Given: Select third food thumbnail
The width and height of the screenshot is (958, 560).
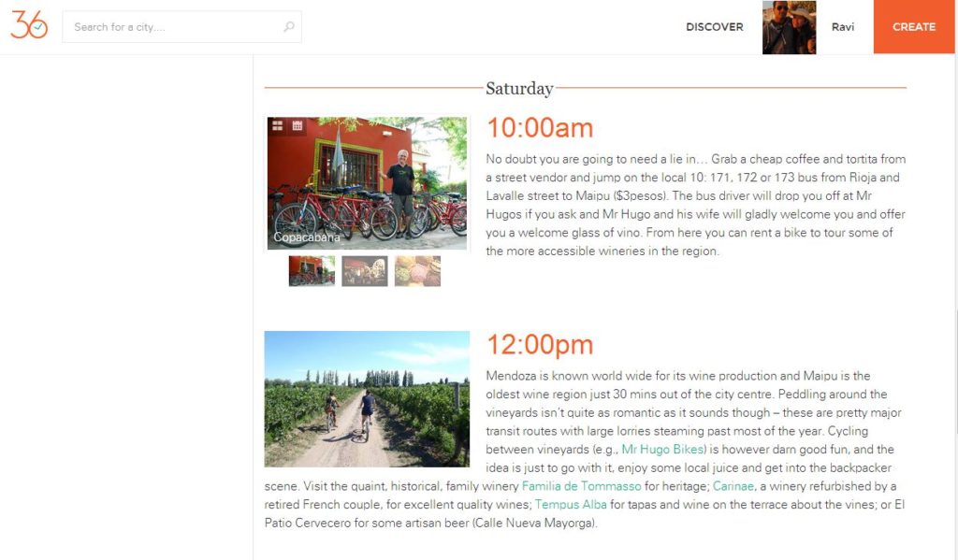Looking at the screenshot, I should pyautogui.click(x=417, y=271).
